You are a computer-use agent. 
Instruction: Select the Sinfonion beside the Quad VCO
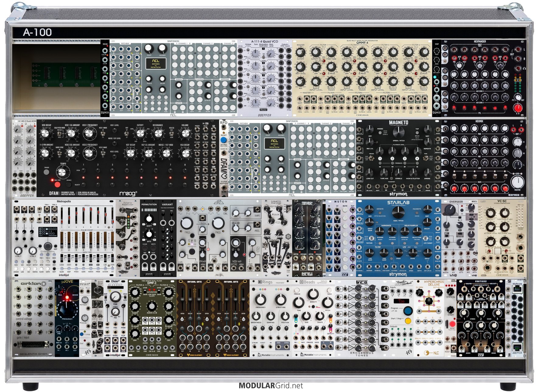coord(173,78)
